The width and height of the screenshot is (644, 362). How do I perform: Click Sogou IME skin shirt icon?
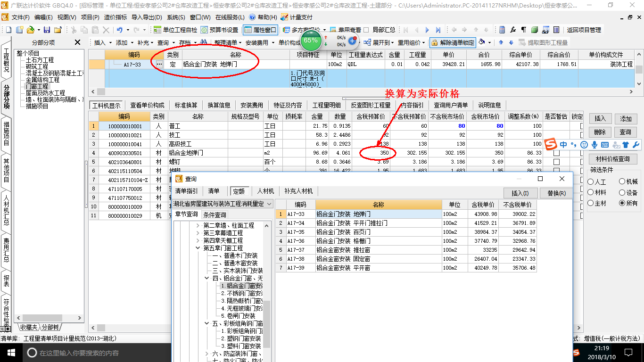click(x=626, y=145)
